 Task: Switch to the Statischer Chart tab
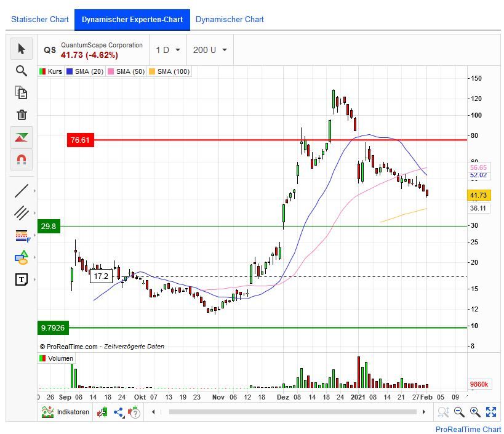40,19
